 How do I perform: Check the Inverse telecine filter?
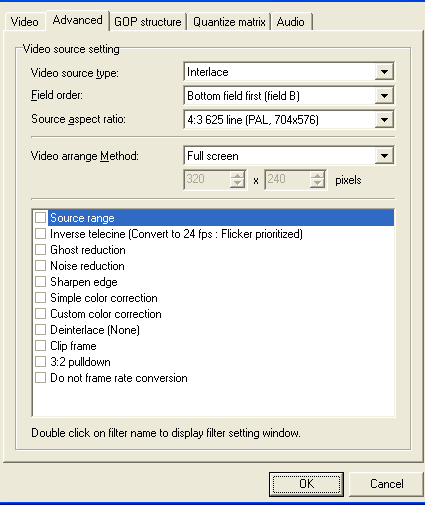(40, 234)
